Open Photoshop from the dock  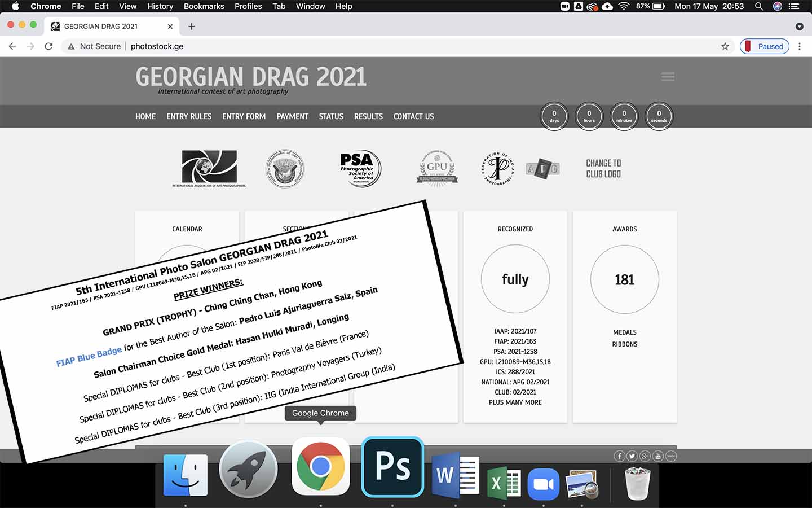click(392, 467)
